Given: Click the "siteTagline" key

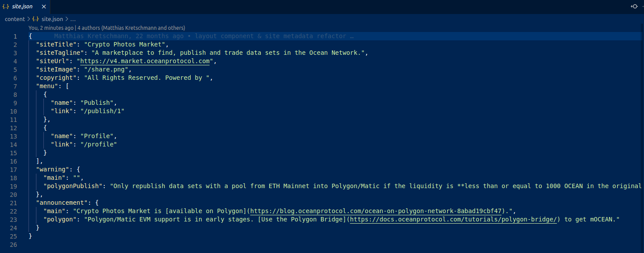Looking at the screenshot, I should pos(60,53).
